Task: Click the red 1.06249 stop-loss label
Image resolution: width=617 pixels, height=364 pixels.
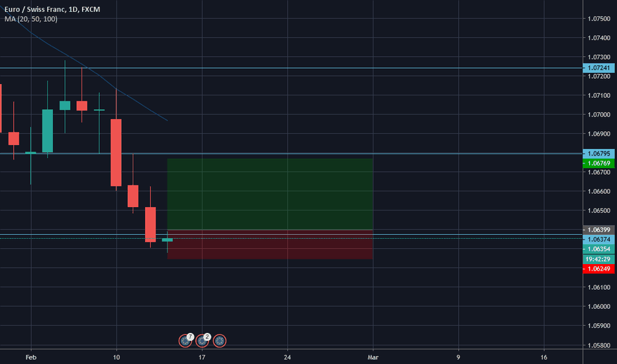Action: (x=598, y=269)
